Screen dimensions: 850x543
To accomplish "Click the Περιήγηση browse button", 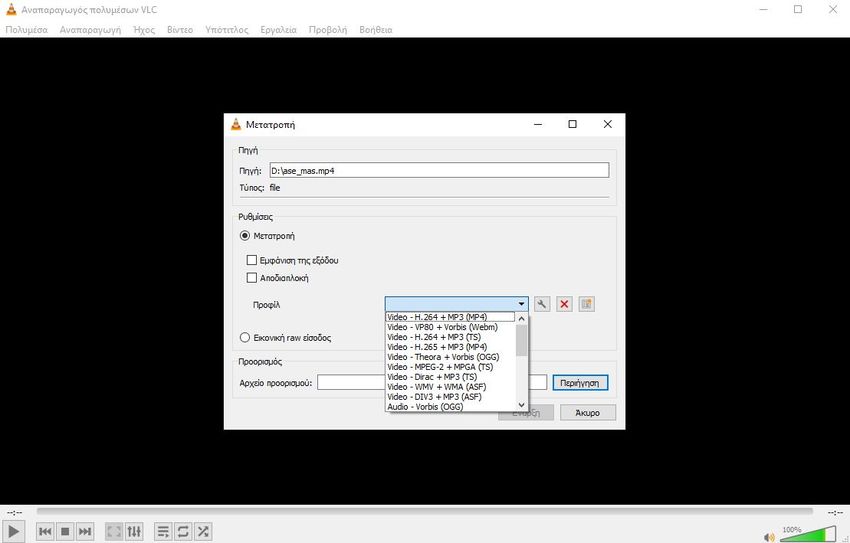I will pyautogui.click(x=580, y=383).
